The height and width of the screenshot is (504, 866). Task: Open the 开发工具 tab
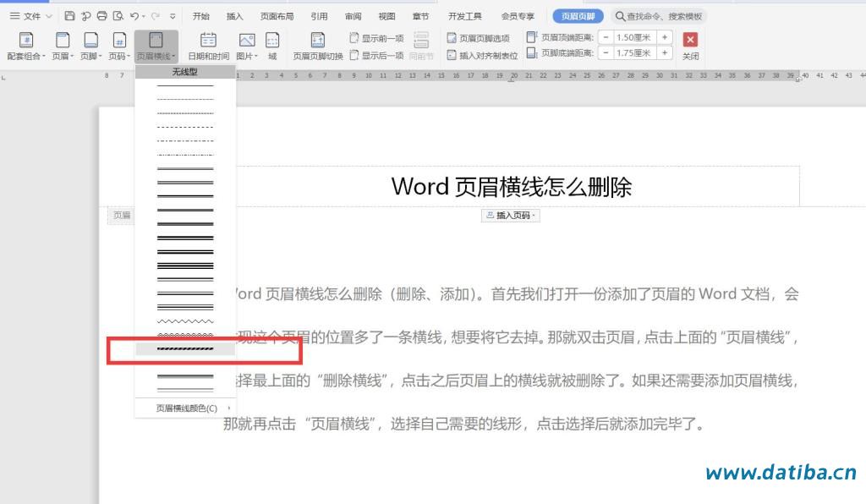(465, 16)
